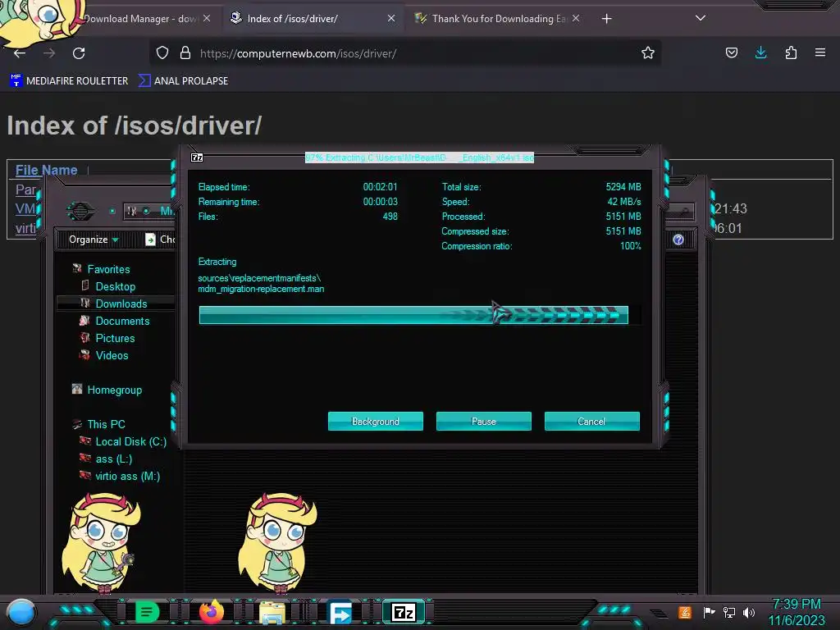View site security padlock information

pos(185,53)
